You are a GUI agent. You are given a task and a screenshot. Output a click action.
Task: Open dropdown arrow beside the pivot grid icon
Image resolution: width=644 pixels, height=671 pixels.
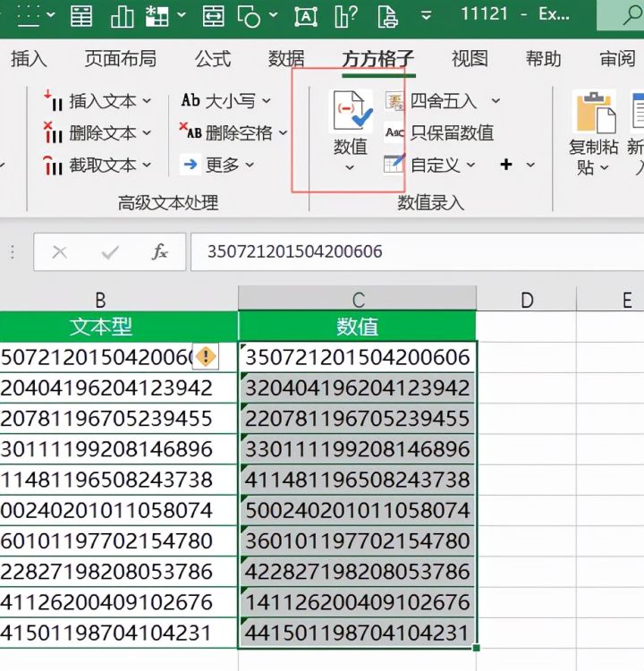182,15
